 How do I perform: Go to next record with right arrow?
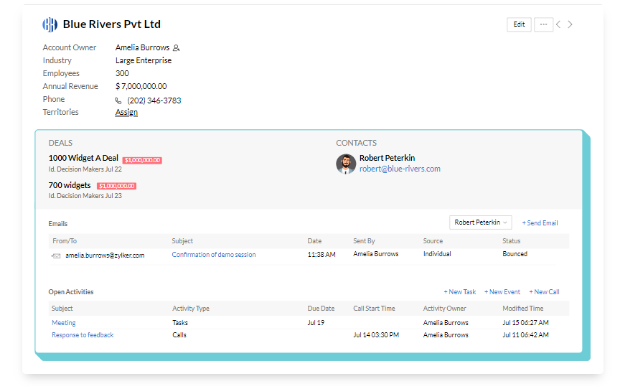coord(570,25)
